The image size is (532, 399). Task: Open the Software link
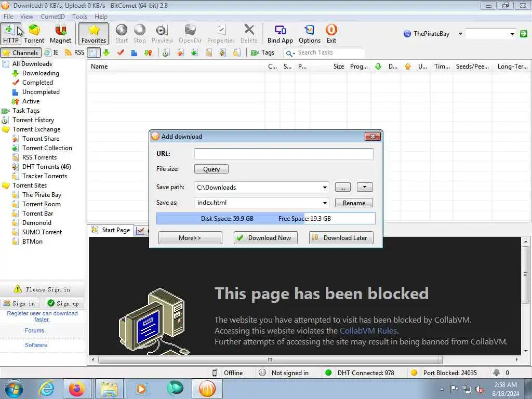point(36,345)
